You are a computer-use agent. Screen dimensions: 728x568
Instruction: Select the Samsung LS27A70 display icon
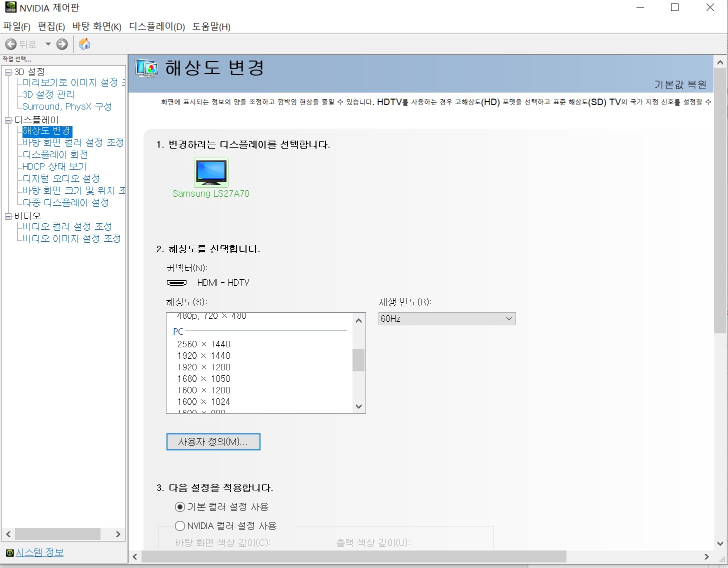click(211, 172)
